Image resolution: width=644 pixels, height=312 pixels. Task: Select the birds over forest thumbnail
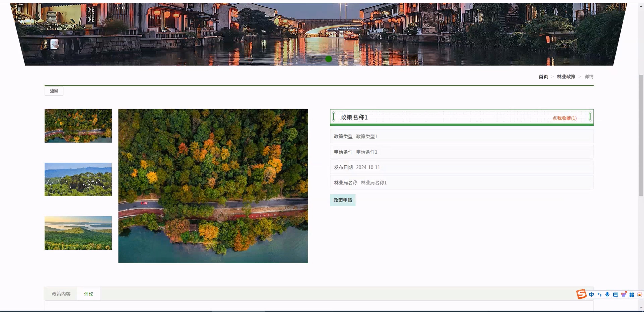(x=78, y=179)
